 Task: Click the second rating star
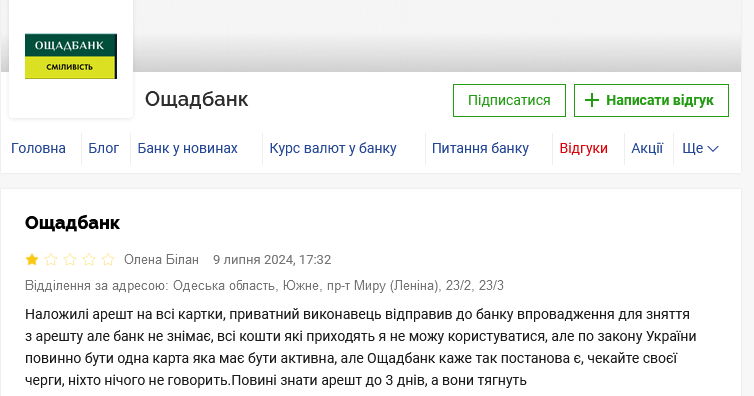point(51,260)
